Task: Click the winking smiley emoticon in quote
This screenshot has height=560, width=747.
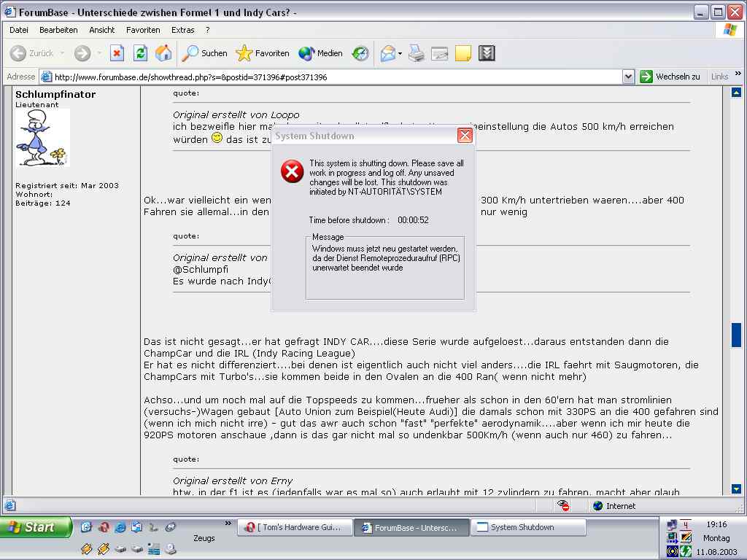Action: (217, 138)
